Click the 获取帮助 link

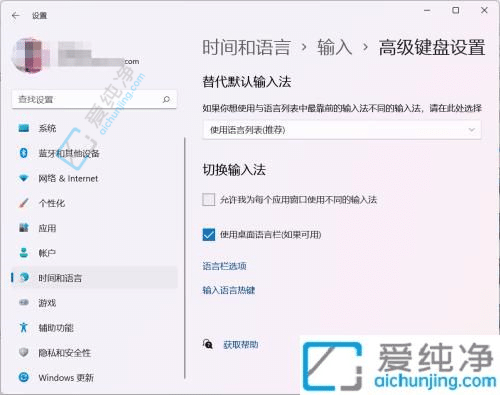(x=241, y=344)
